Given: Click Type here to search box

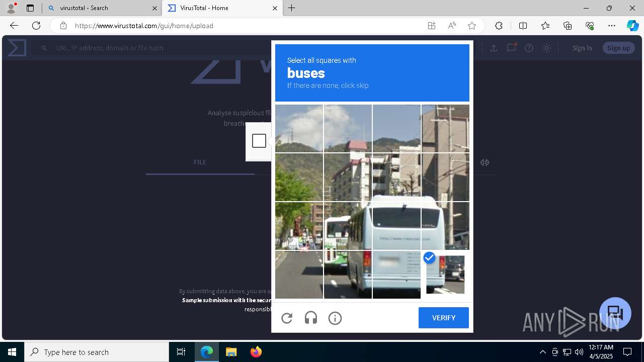Looking at the screenshot, I should pyautogui.click(x=97, y=352).
